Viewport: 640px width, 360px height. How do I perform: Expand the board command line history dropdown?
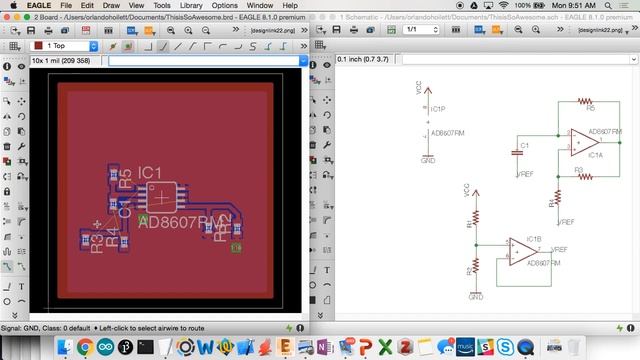303,61
